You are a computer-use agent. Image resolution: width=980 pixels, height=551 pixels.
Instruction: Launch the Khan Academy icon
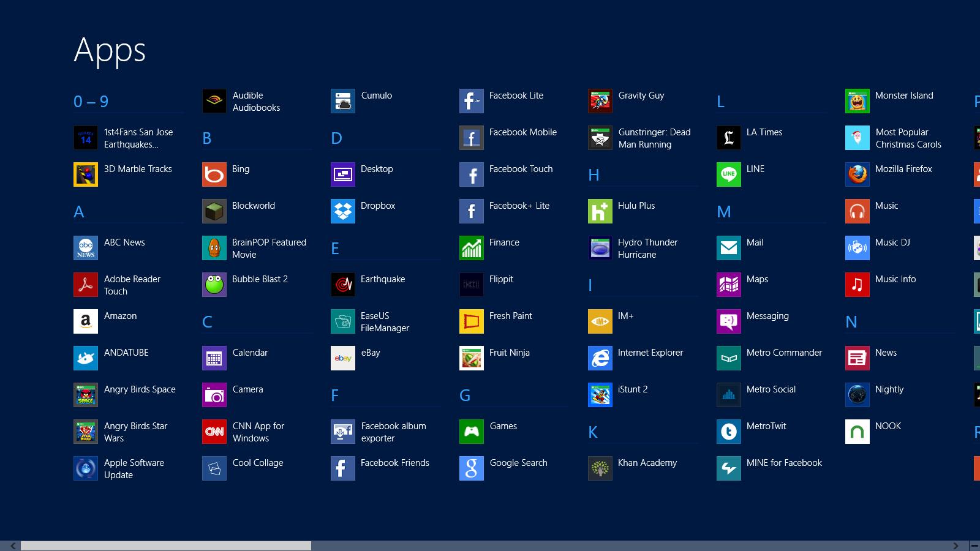click(600, 468)
